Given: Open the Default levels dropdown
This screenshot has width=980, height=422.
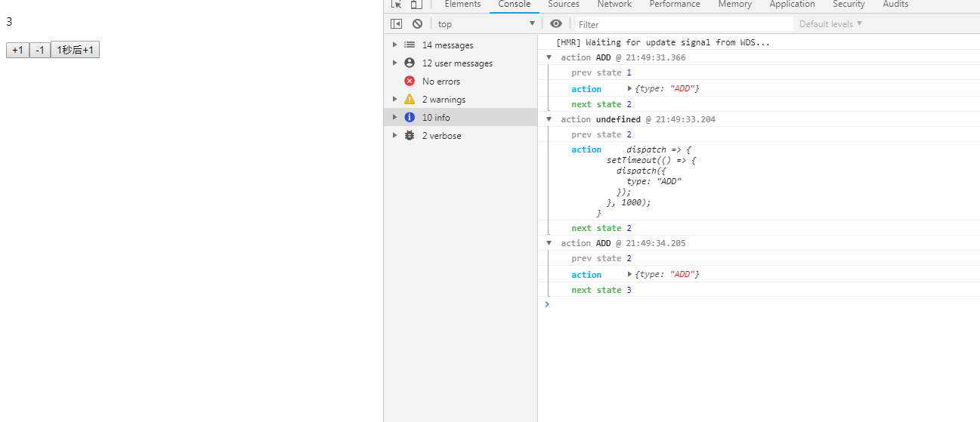Looking at the screenshot, I should 830,24.
